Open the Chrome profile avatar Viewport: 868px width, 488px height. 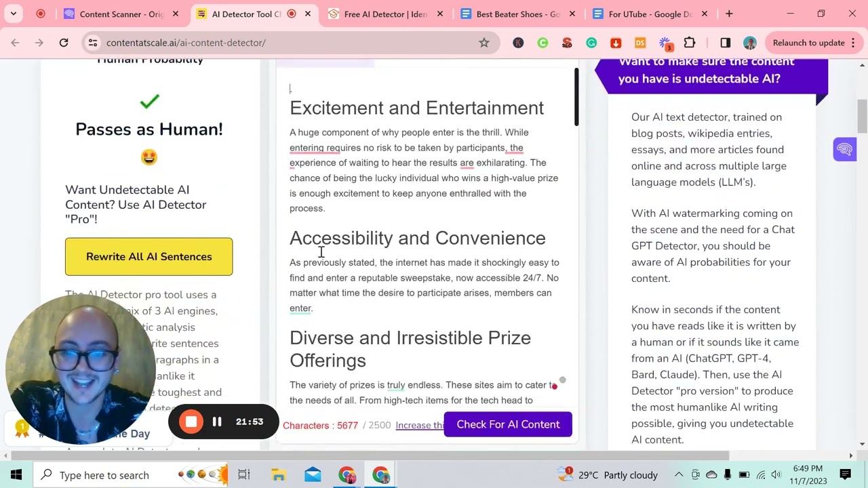tap(749, 43)
